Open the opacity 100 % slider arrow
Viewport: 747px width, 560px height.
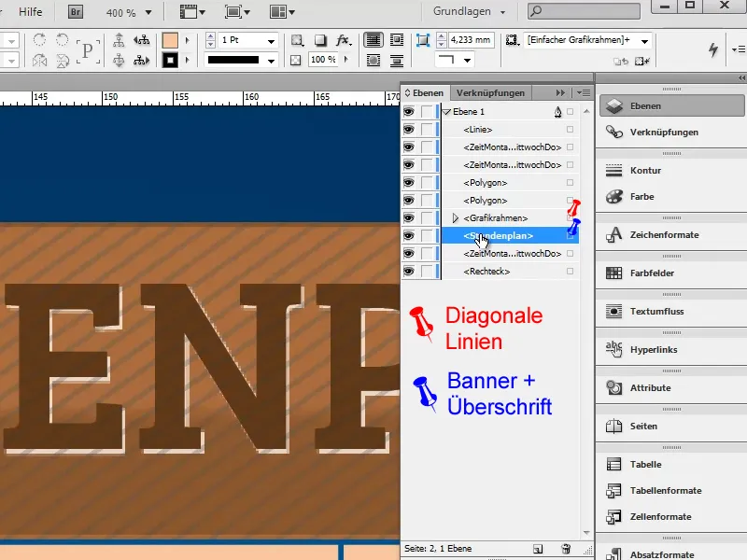click(x=346, y=60)
